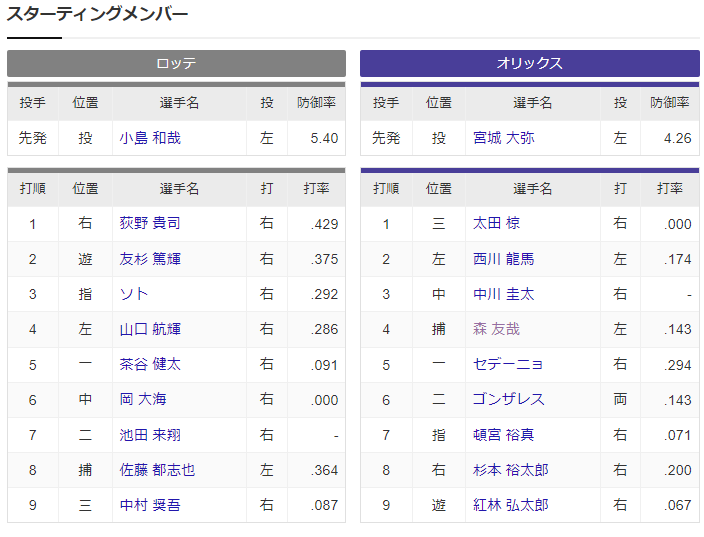Click 防御率 column header in Orix table
This screenshot has height=537, width=704.
(x=669, y=103)
